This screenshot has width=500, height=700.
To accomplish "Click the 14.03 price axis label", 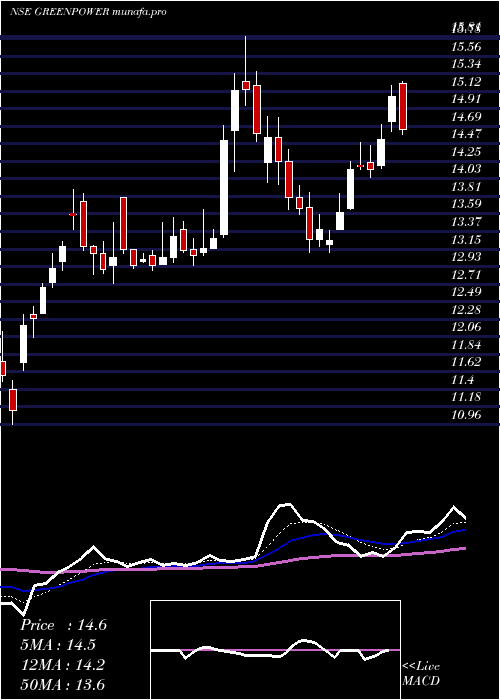I will point(466,169).
